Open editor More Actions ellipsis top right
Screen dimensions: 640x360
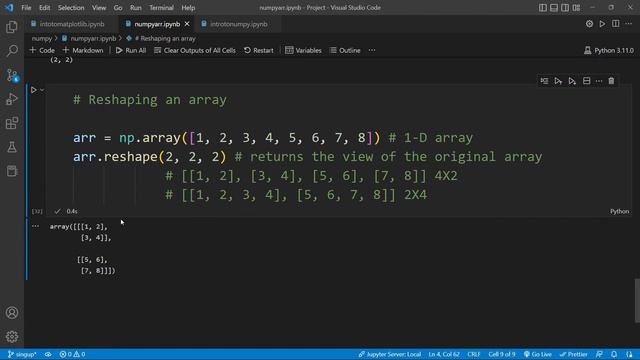(629, 24)
